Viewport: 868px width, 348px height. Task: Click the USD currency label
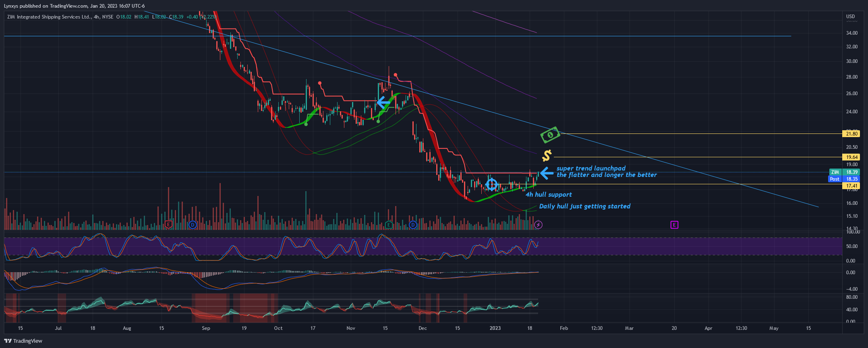850,17
